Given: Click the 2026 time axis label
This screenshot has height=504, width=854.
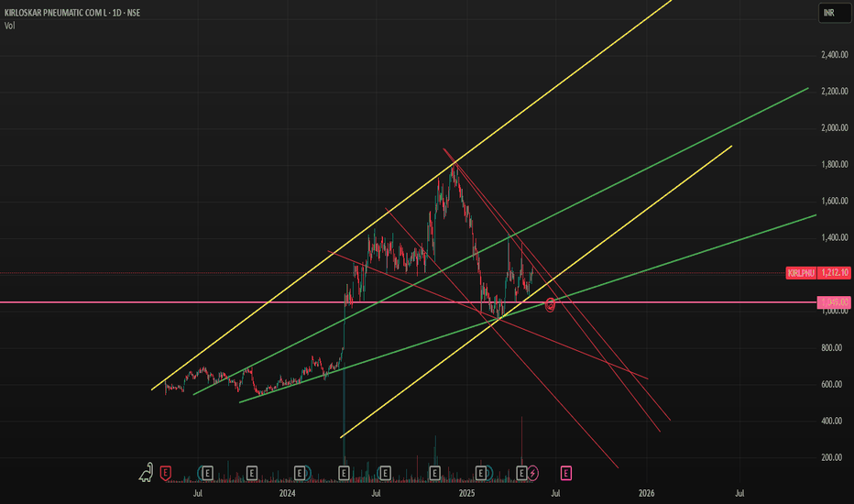Looking at the screenshot, I should [x=646, y=493].
